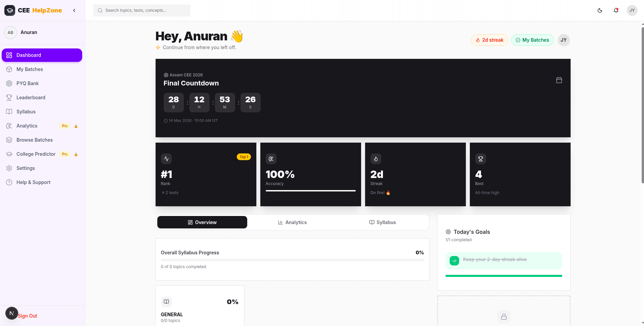Click the 0 of 0 topics completed text

tap(184, 267)
